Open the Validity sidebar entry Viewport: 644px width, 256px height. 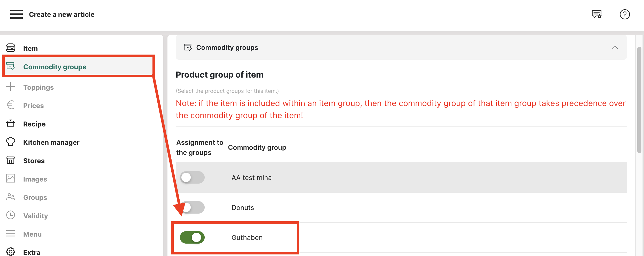click(x=35, y=216)
